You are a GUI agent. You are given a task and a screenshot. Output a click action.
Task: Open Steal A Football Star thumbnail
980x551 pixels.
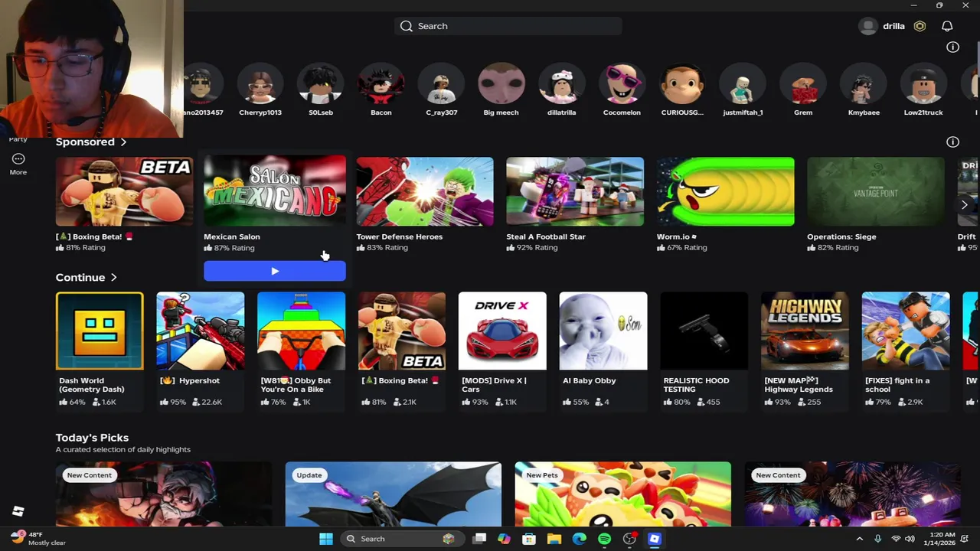coord(575,191)
